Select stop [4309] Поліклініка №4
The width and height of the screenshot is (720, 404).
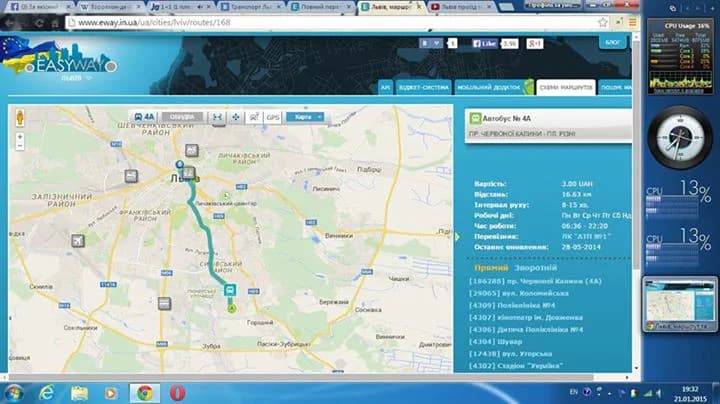[x=512, y=305]
